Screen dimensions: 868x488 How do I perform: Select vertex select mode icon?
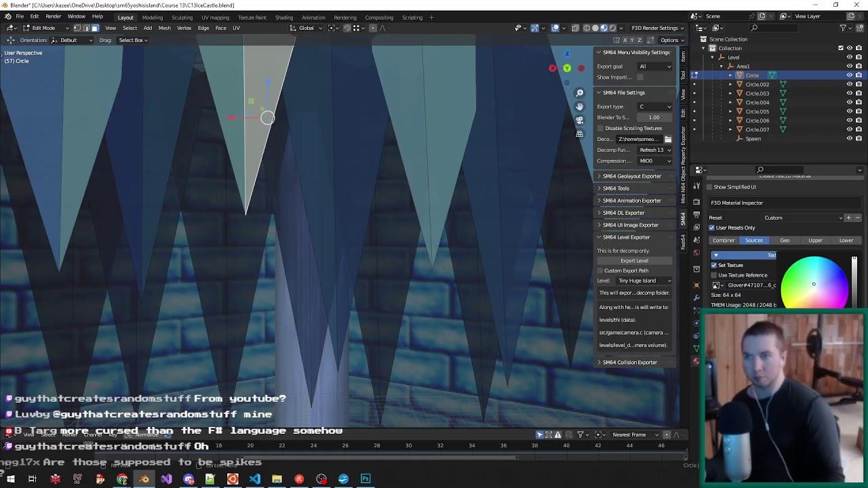77,28
